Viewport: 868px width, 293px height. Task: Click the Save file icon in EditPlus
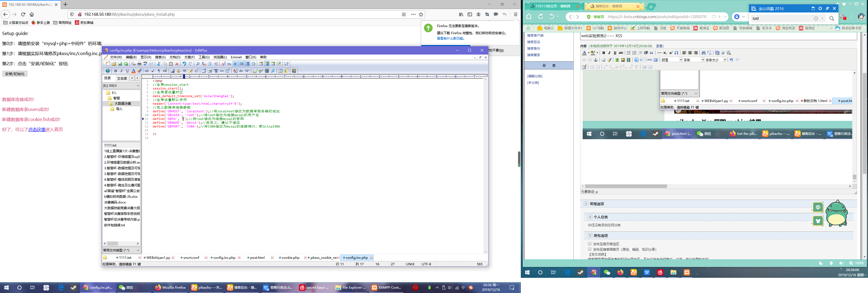click(120, 64)
